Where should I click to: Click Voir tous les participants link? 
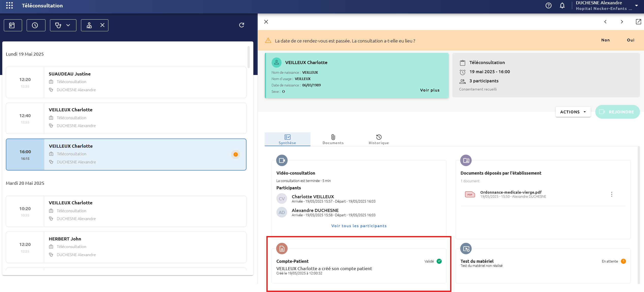(359, 226)
